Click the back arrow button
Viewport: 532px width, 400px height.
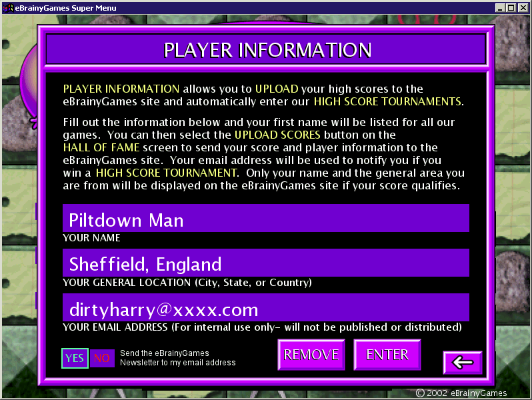pyautogui.click(x=463, y=363)
